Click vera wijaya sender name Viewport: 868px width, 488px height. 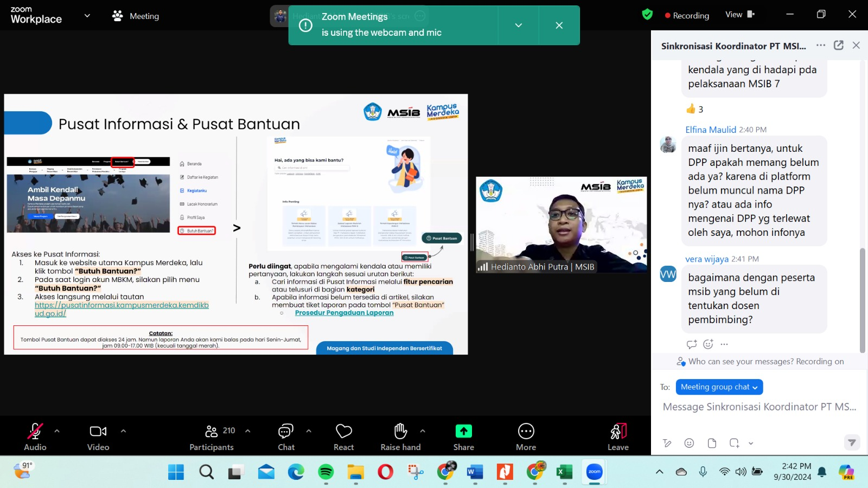[x=707, y=259]
